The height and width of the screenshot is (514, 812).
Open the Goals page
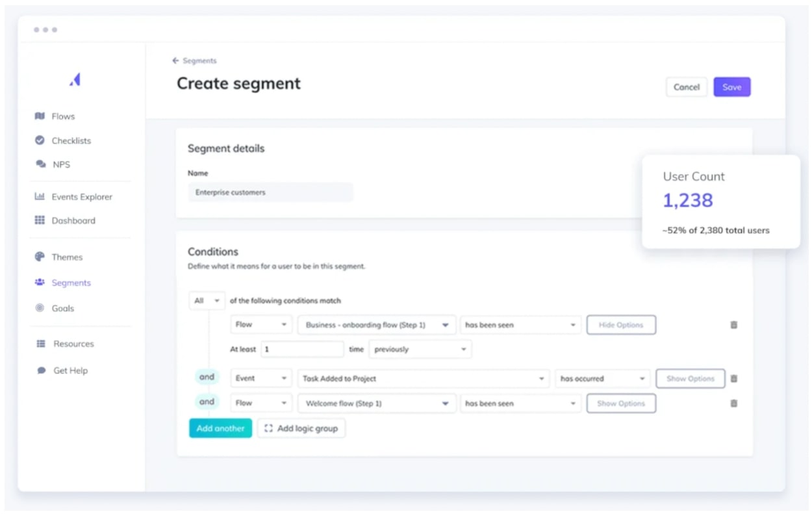pyautogui.click(x=63, y=308)
